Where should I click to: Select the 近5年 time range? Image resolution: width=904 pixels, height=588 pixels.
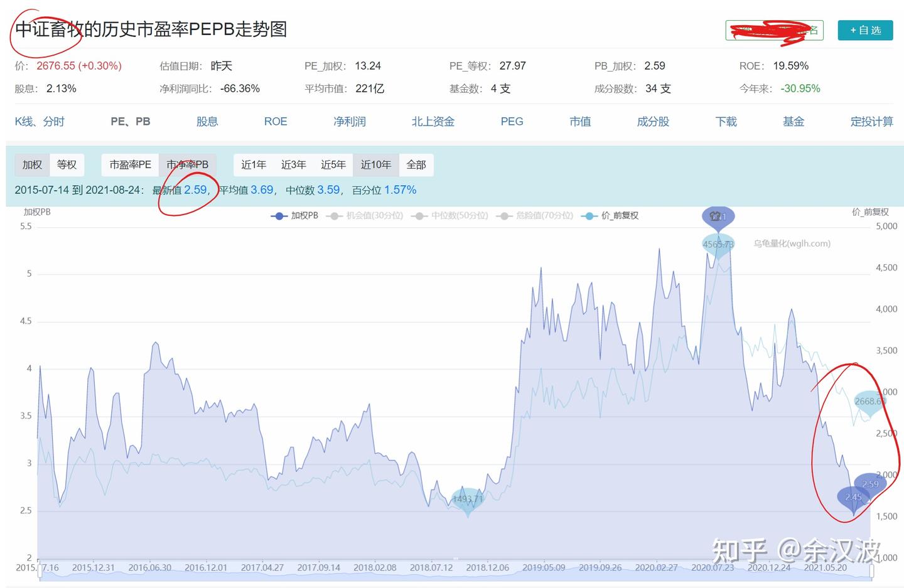tap(333, 164)
